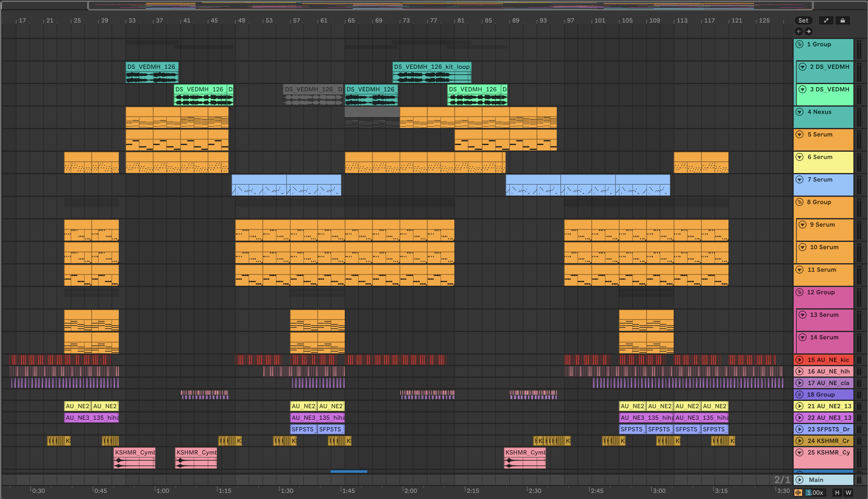Viewport: 868px width, 499px height.
Task: Unfold the Main track
Action: 799,480
